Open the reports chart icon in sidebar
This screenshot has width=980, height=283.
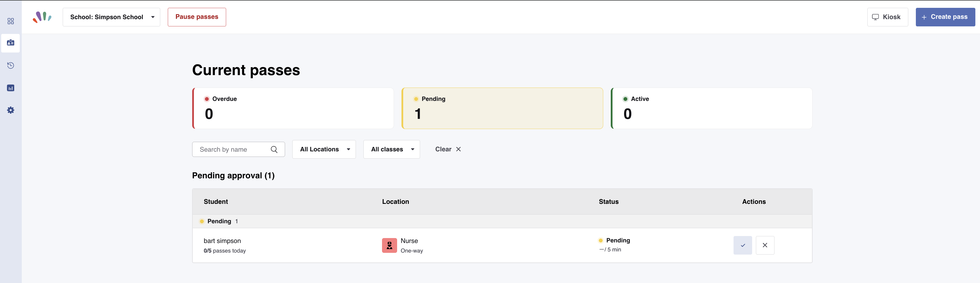click(x=11, y=88)
